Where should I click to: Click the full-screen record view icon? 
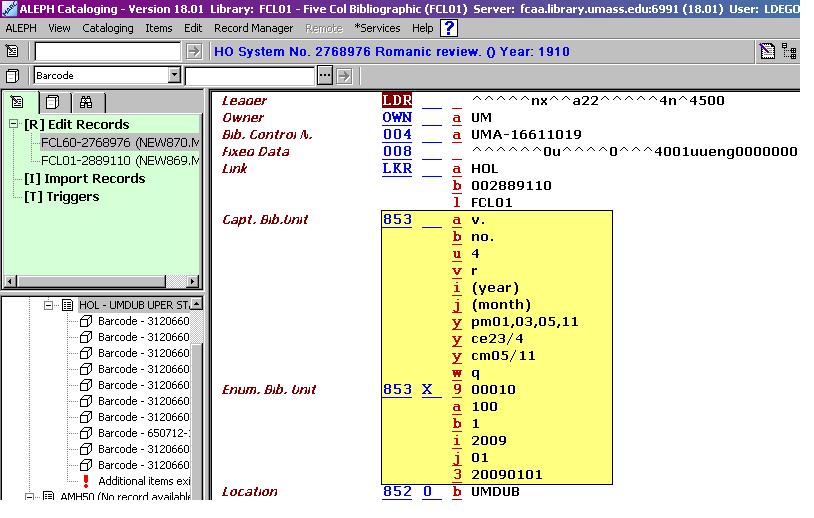(767, 51)
